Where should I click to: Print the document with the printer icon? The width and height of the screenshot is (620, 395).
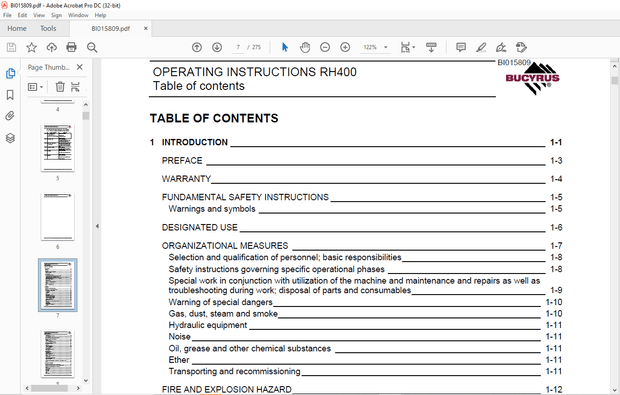[x=72, y=47]
